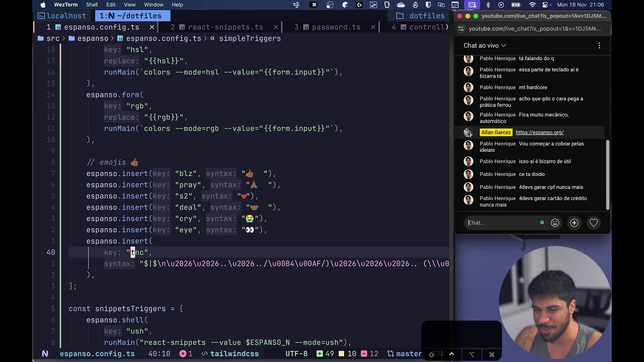Image resolution: width=644 pixels, height=362 pixels.
Task: Open the Edit menu in menu bar
Action: click(111, 5)
